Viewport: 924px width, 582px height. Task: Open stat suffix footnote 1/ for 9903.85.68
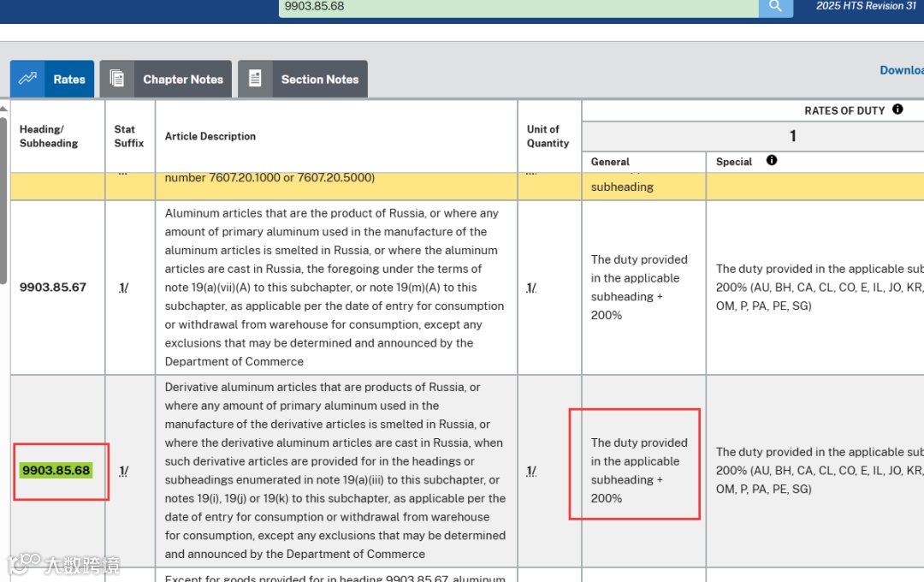[x=124, y=471]
